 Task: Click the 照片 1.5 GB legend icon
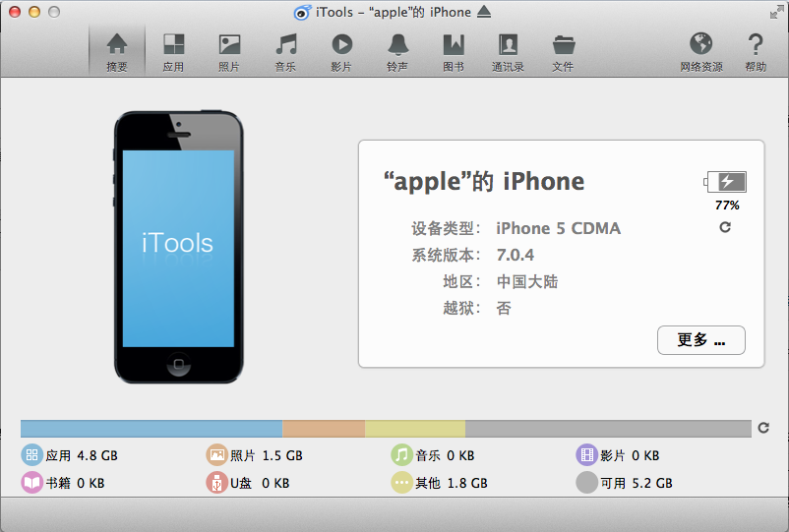[x=216, y=455]
